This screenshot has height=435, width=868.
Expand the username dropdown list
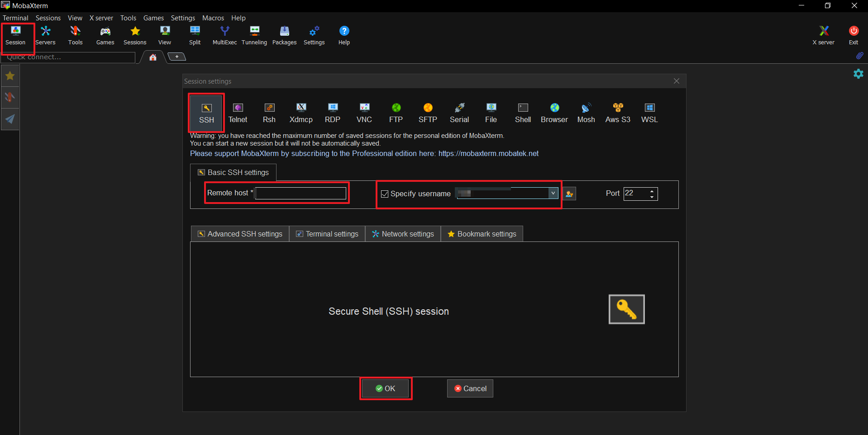pyautogui.click(x=553, y=193)
